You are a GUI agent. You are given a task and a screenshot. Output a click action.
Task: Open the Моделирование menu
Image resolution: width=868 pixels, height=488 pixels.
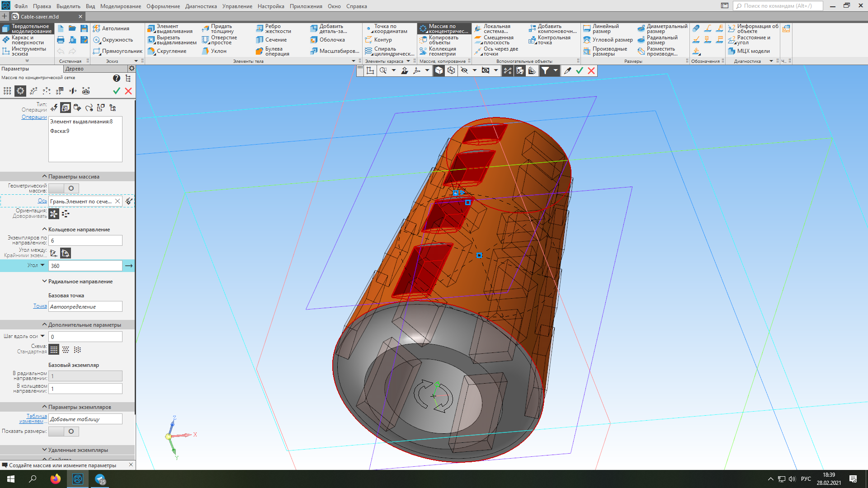click(x=121, y=6)
